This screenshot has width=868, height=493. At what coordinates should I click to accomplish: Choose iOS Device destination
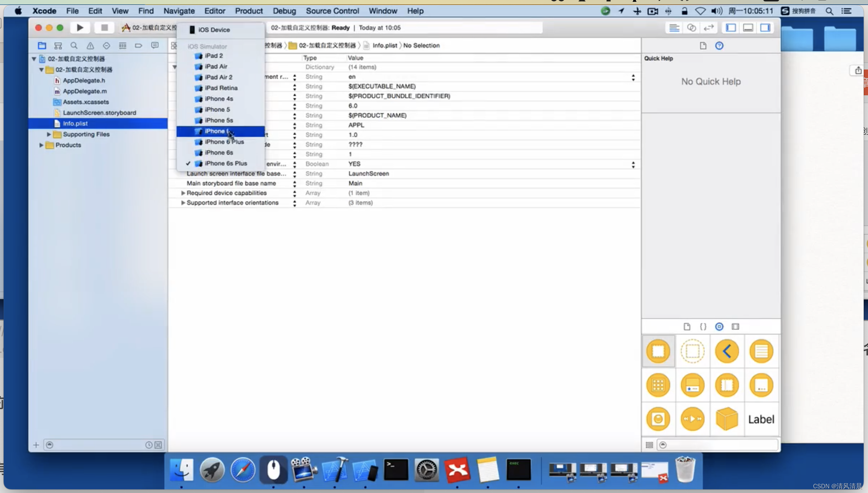(220, 30)
